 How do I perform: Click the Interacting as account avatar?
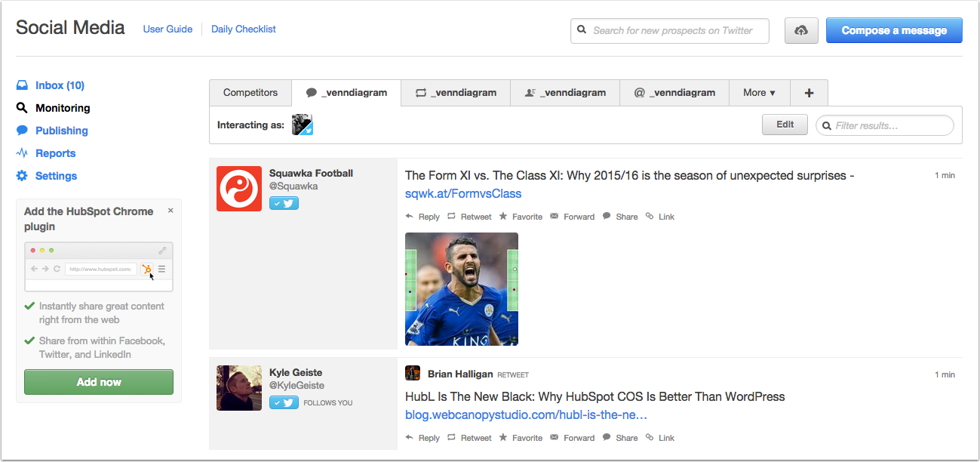303,125
